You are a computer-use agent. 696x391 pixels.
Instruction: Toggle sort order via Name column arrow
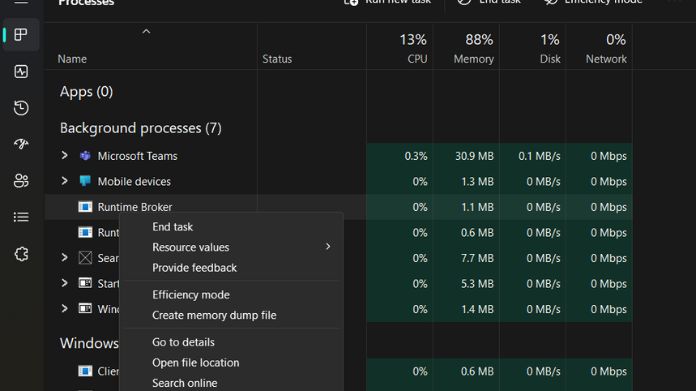coord(146,32)
